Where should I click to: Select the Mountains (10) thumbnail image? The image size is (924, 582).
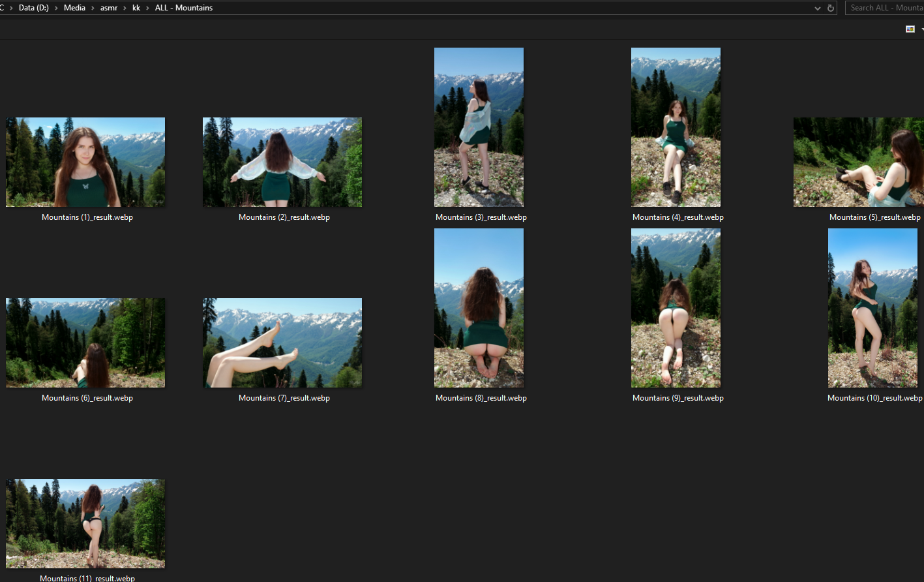[x=872, y=308]
